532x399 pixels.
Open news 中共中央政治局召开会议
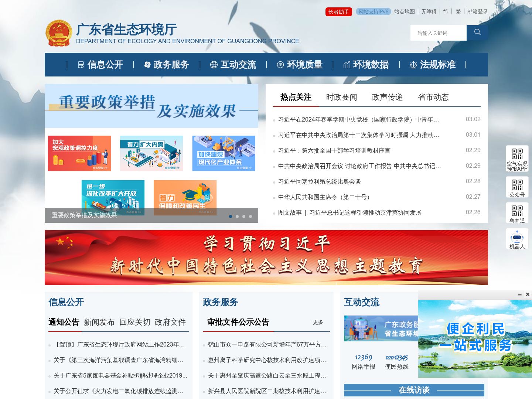(x=359, y=166)
